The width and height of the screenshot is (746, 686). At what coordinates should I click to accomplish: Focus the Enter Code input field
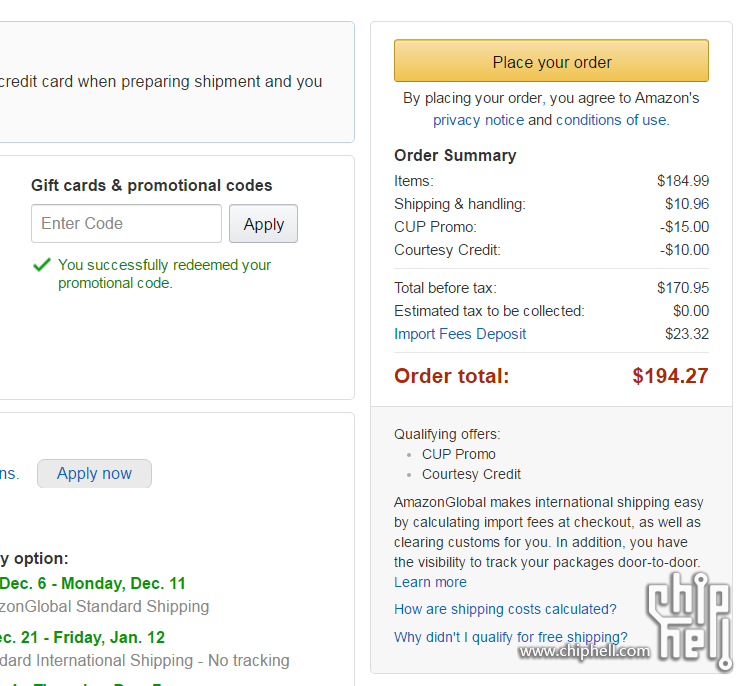127,224
